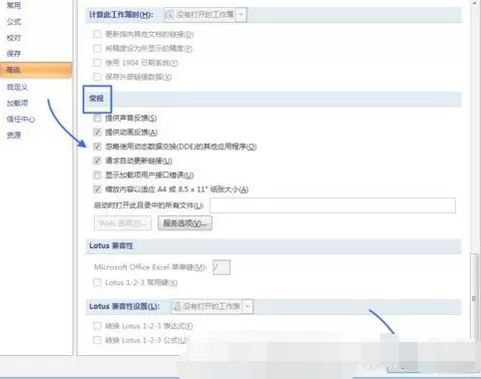Uncheck the ignore DDE applications checkbox
The image size is (481, 379).
click(97, 146)
